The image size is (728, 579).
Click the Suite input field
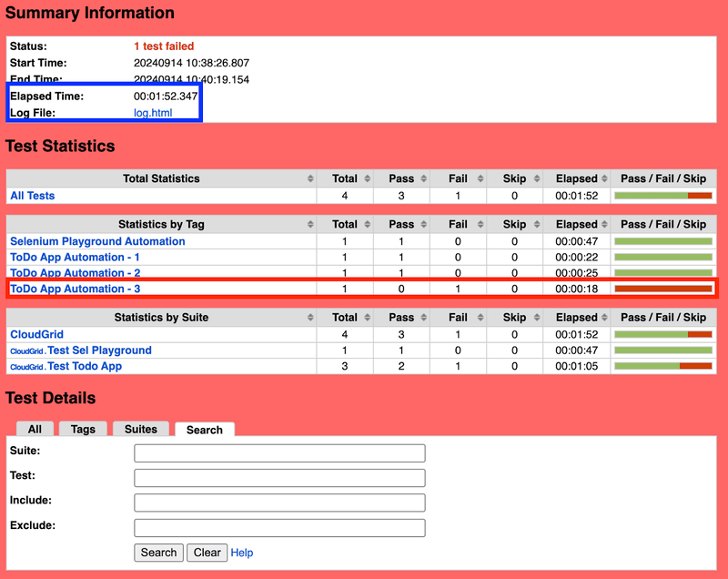(x=279, y=453)
